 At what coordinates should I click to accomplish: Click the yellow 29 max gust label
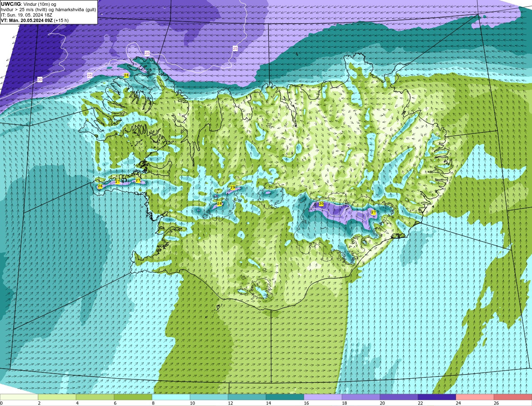(232, 188)
